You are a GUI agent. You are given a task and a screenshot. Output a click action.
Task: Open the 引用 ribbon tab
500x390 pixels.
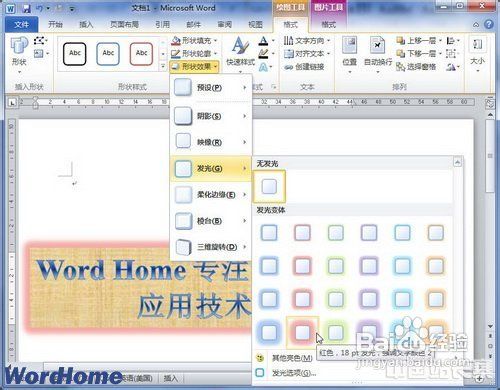click(x=163, y=24)
